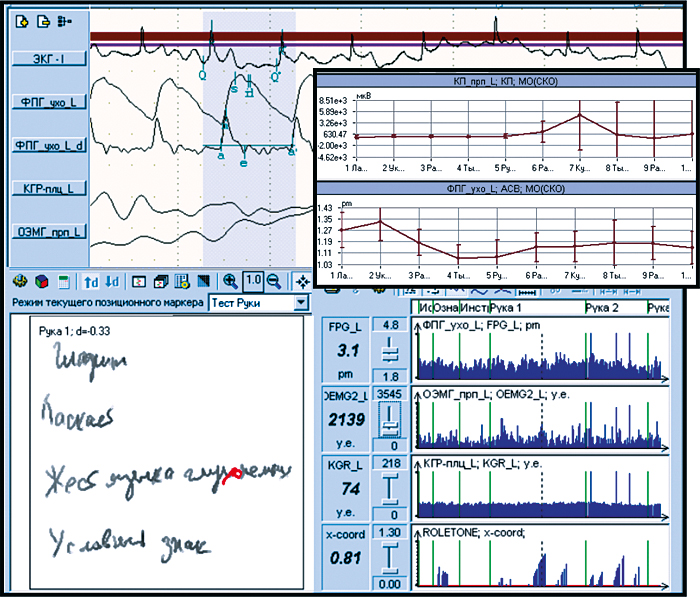Toggle the ФПГ_ухо_L_d channel button
Screen dimensions: 700x597
(x=47, y=146)
